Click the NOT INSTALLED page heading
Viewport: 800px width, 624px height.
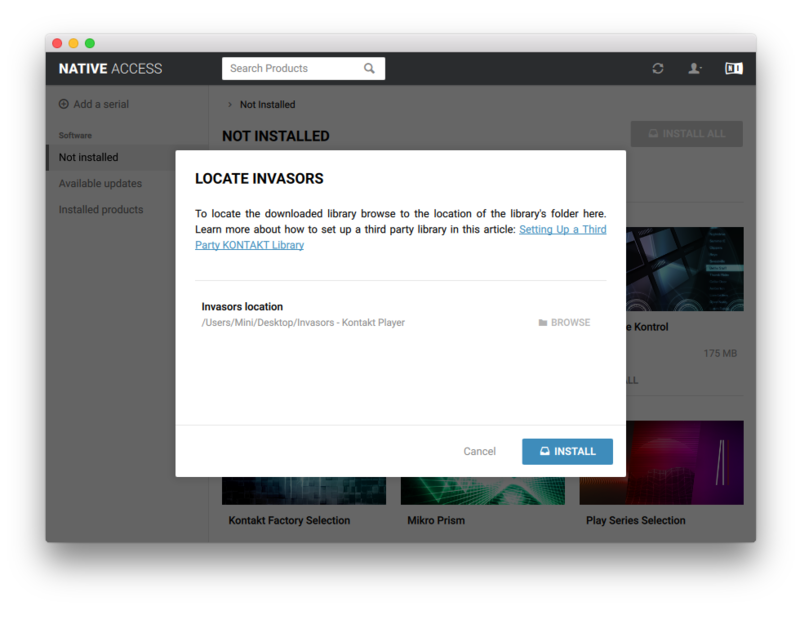pyautogui.click(x=276, y=136)
